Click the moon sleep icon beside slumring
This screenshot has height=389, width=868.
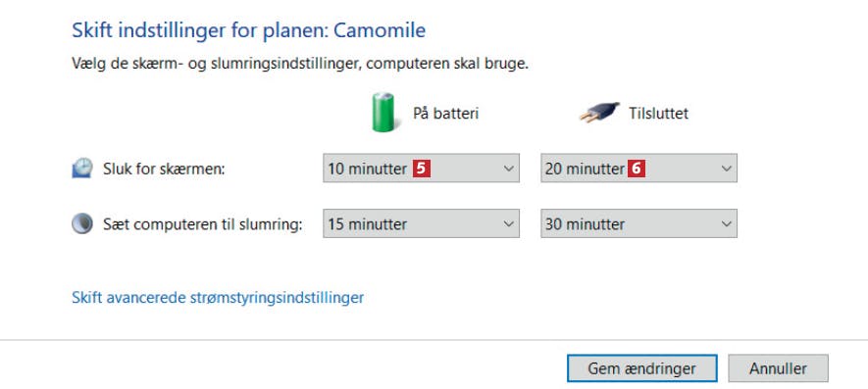pyautogui.click(x=82, y=223)
